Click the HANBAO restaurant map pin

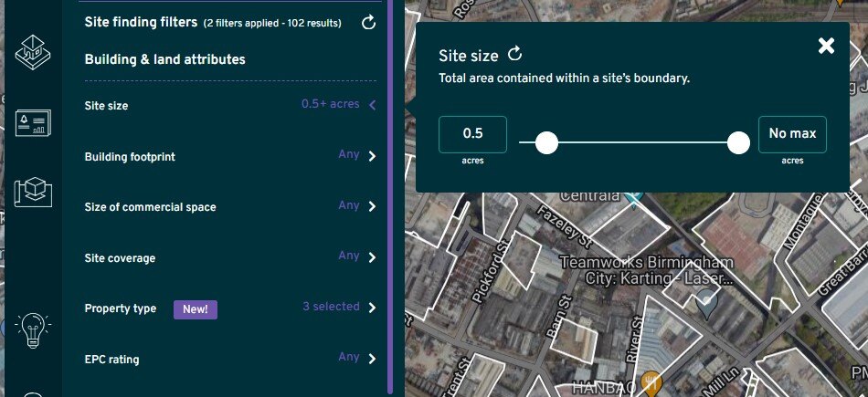click(651, 382)
